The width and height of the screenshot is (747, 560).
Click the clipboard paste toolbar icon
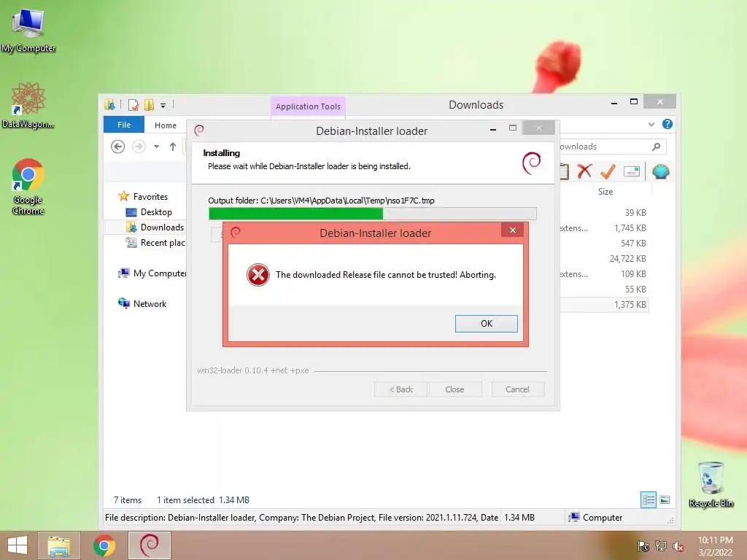tap(564, 171)
